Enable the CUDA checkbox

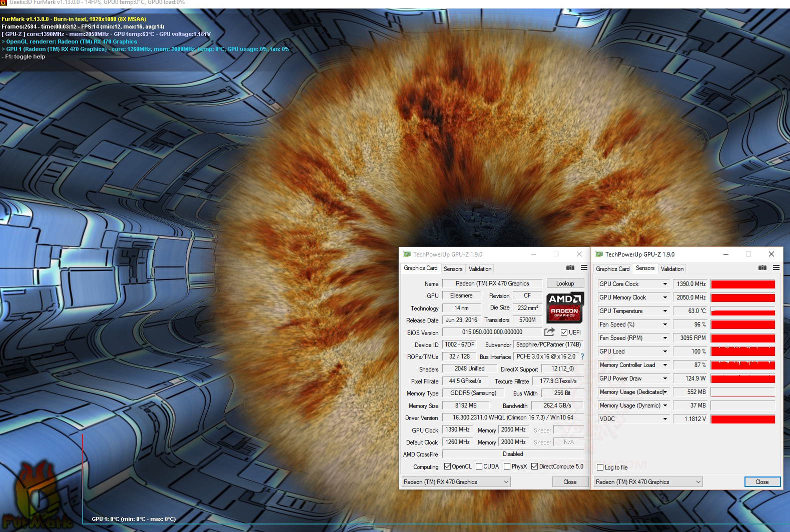[479, 466]
